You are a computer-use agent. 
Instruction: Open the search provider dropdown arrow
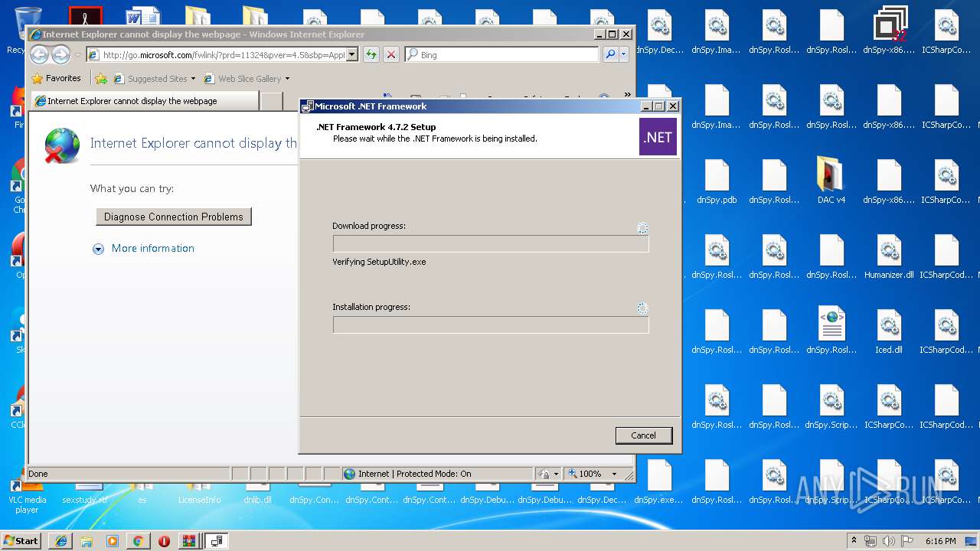click(624, 54)
